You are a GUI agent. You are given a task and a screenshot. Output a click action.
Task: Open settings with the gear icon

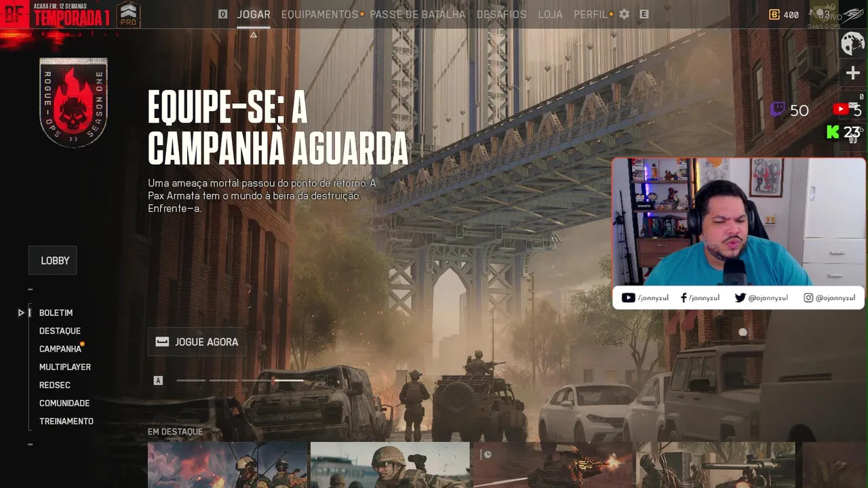point(625,14)
